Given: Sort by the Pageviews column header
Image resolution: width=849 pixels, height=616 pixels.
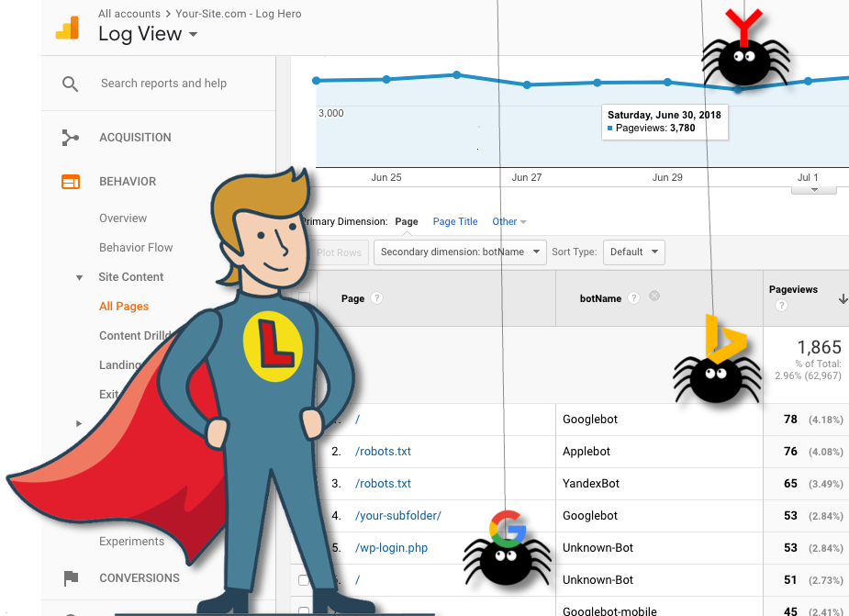Looking at the screenshot, I should coord(793,289).
